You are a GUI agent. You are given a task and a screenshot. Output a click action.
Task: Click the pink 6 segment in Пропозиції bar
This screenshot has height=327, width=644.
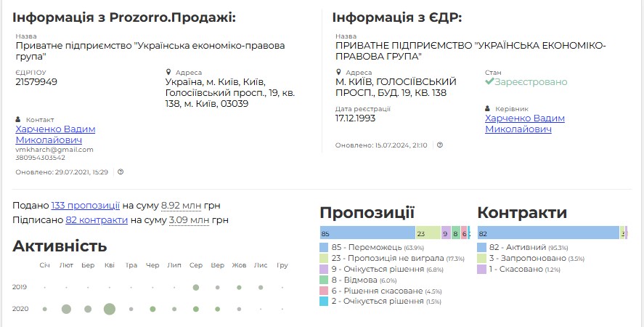point(464,233)
